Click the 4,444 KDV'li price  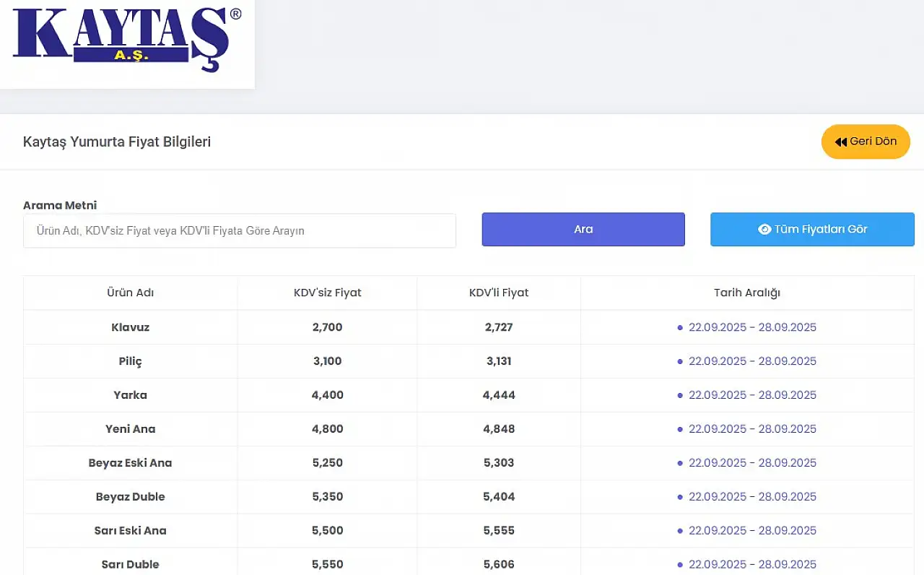coord(499,395)
